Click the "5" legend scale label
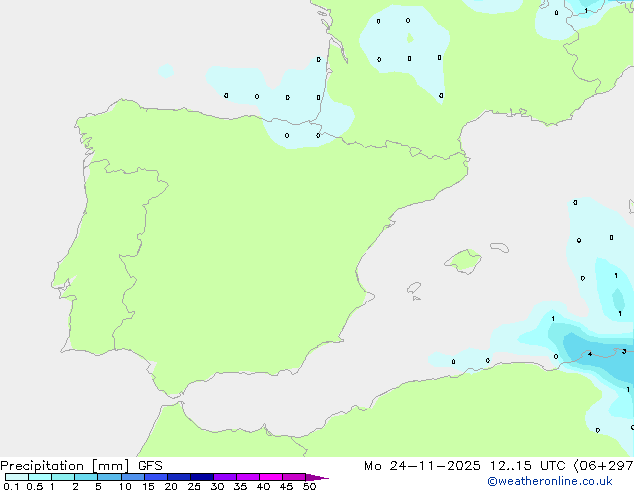This screenshot has height=490, width=634. pyautogui.click(x=98, y=486)
